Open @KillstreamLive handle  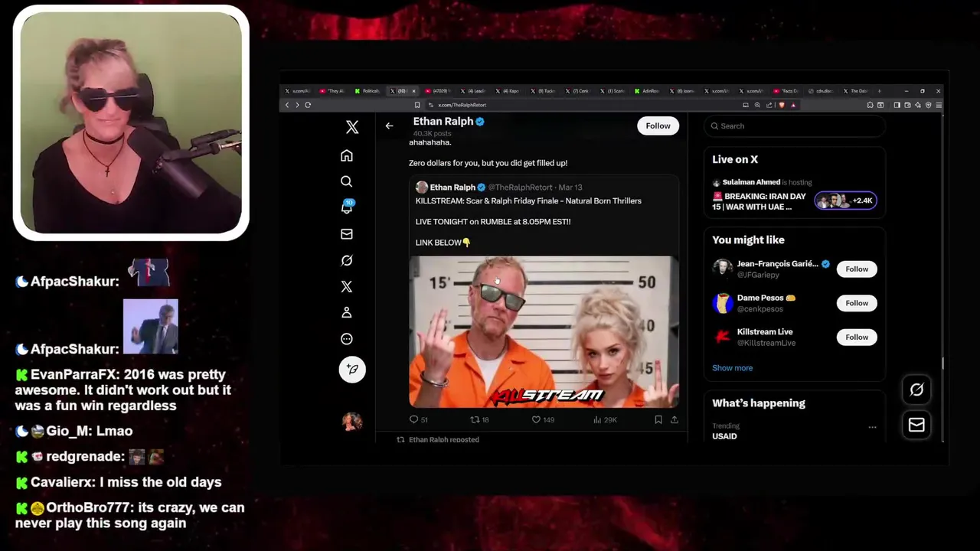coord(766,343)
